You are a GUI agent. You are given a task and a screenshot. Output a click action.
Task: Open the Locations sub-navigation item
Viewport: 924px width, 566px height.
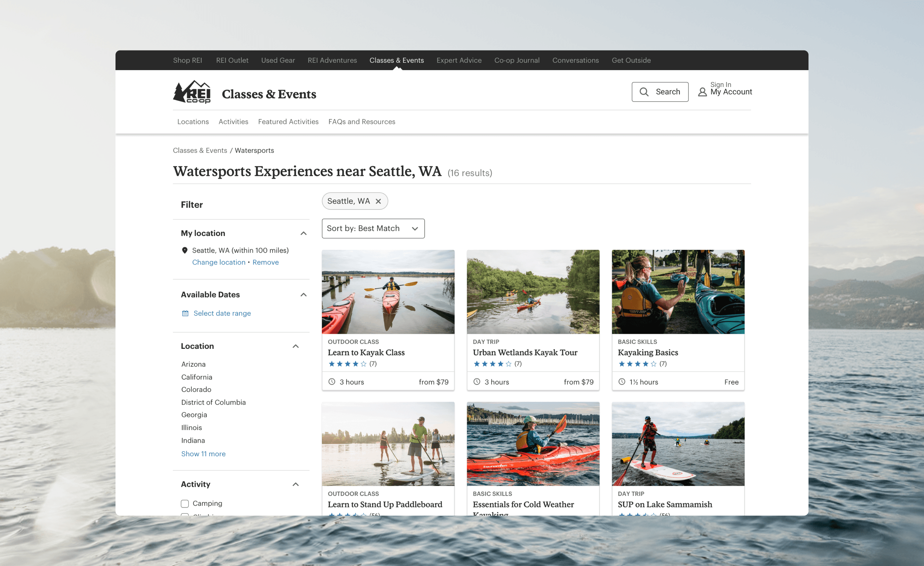193,122
